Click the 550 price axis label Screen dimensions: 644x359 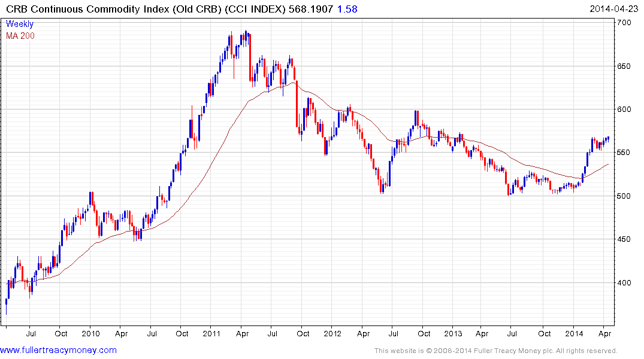click(624, 152)
